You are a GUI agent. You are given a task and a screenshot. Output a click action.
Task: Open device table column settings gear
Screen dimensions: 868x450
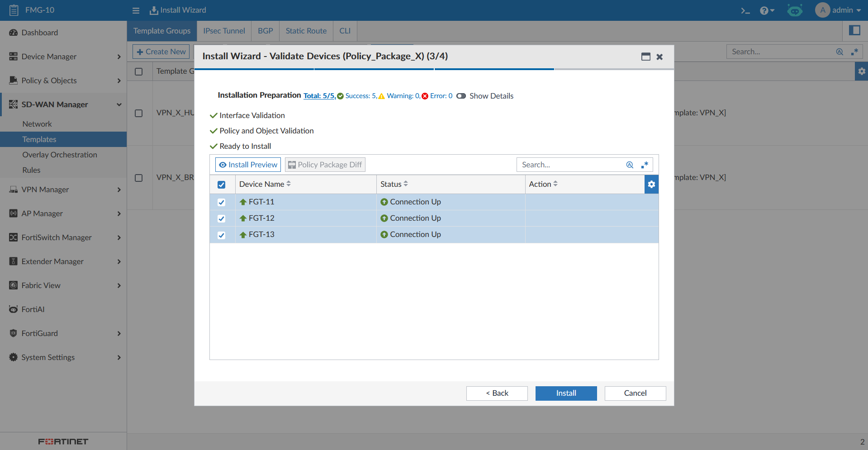[651, 184]
